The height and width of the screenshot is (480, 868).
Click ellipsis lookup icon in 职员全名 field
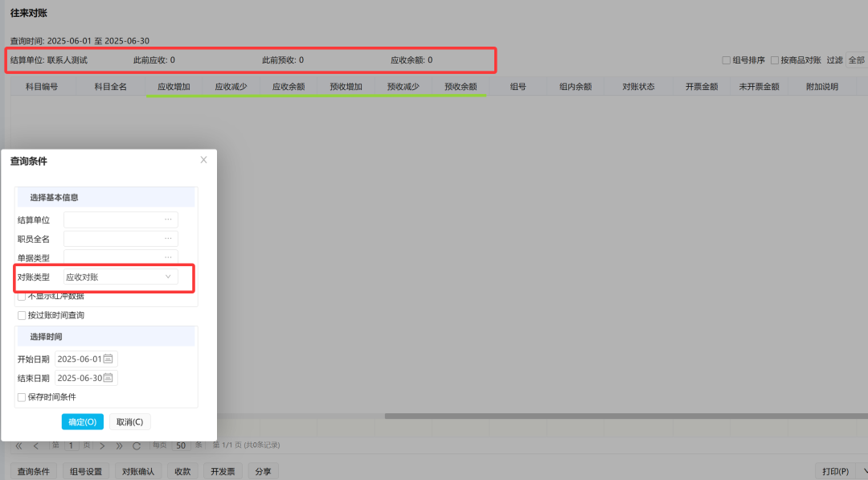point(168,239)
